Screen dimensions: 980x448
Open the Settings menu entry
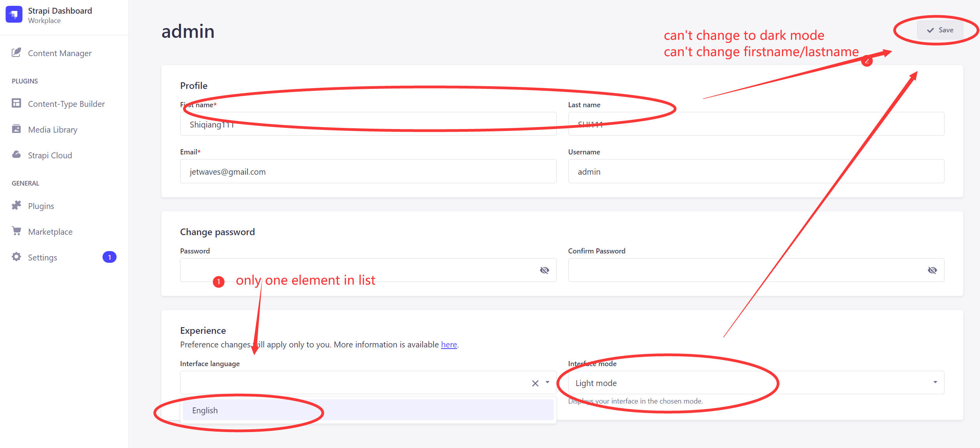43,257
